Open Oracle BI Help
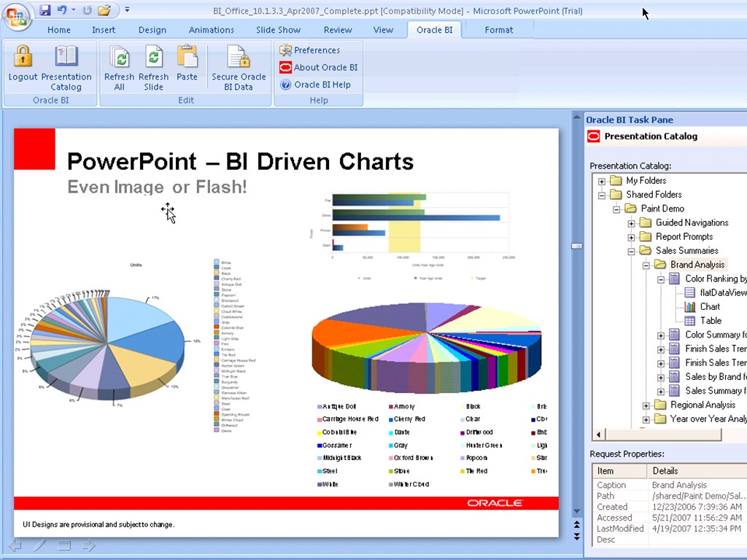Screen dimensions: 747x560 (x=315, y=85)
